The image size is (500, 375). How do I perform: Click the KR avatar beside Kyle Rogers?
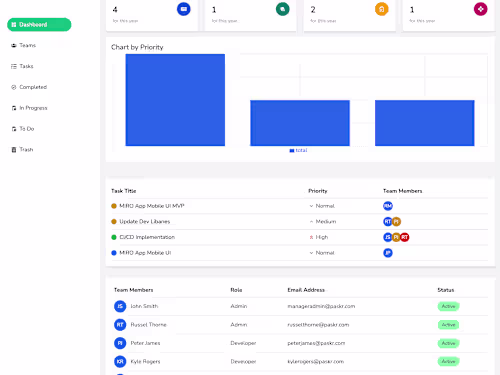(x=120, y=361)
